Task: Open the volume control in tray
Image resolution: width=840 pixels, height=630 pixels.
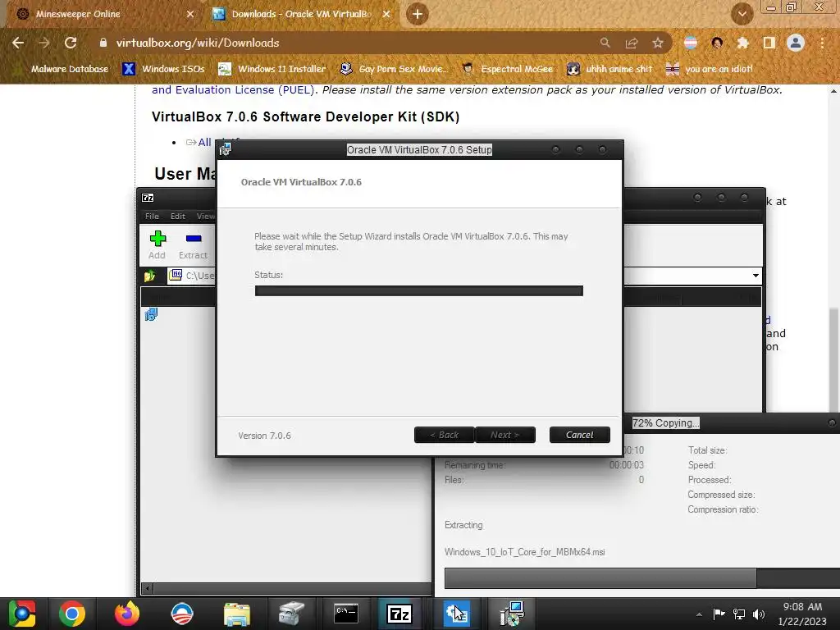Action: click(x=759, y=614)
